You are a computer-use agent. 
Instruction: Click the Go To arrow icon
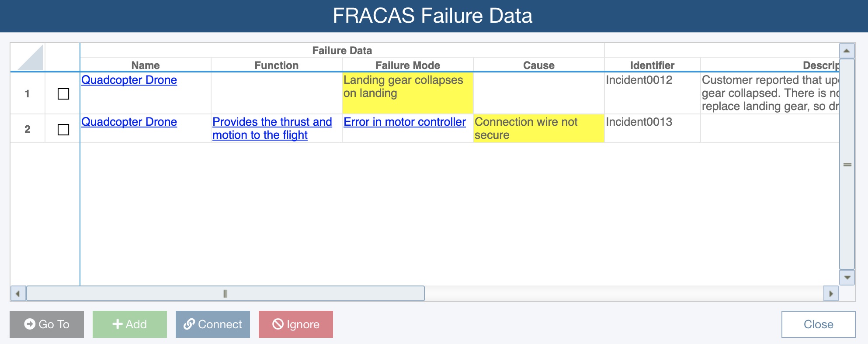pos(30,324)
